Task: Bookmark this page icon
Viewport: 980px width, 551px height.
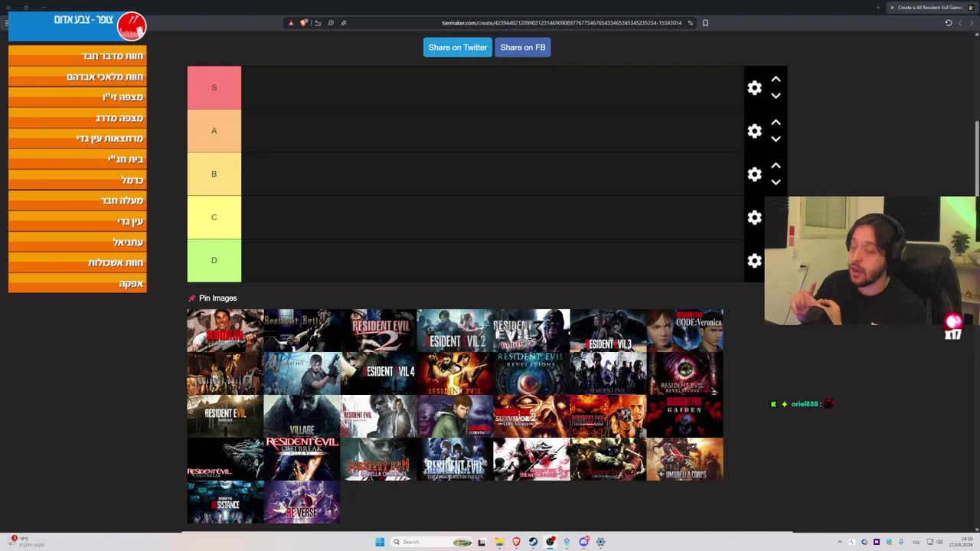Action: 705,23
